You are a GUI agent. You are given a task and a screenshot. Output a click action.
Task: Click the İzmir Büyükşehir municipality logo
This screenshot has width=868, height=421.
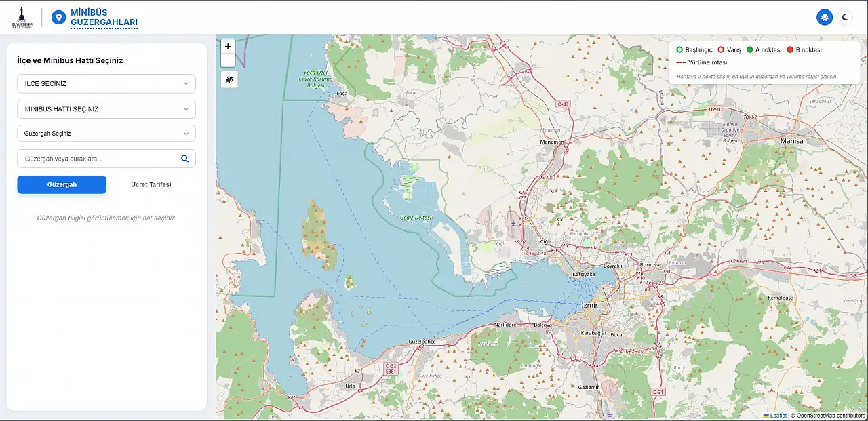(22, 18)
